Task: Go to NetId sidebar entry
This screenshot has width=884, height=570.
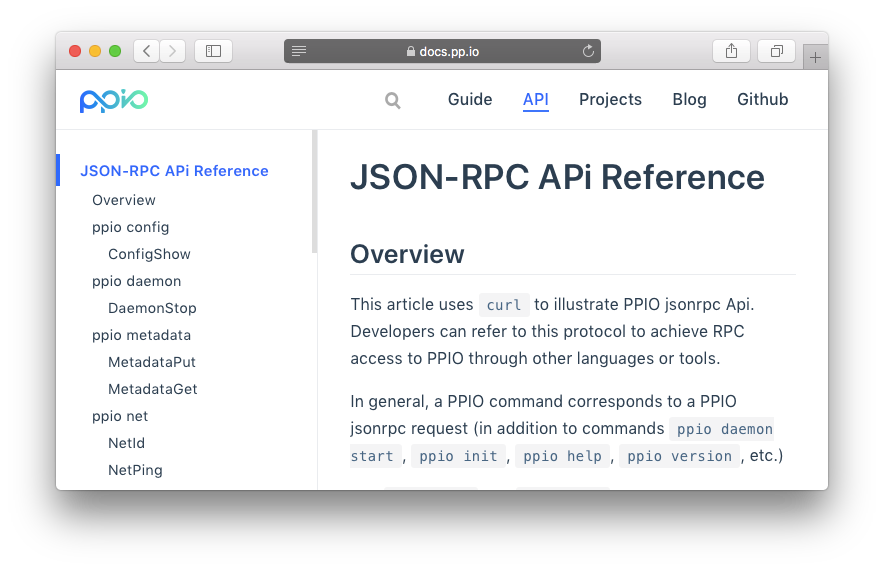Action: pyautogui.click(x=126, y=443)
